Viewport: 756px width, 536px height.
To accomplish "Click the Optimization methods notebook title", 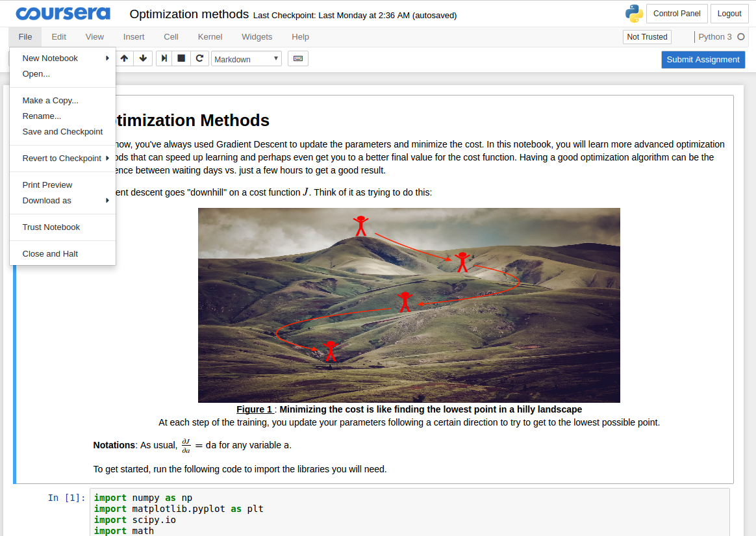I will click(x=189, y=14).
